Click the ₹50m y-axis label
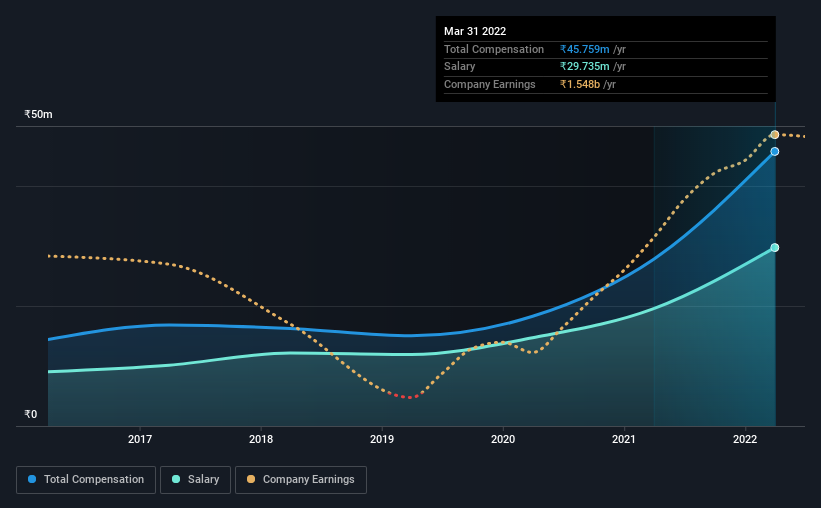Screen dimensions: 821x508 tap(38, 114)
